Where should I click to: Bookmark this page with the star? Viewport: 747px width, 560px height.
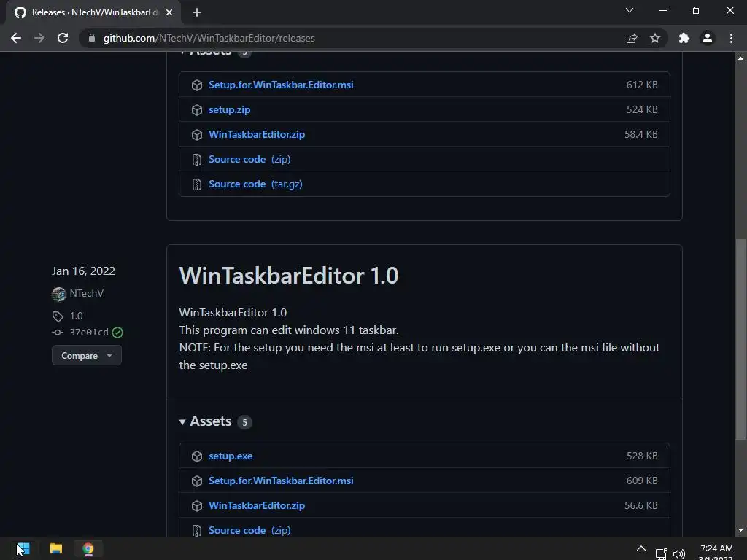pos(655,38)
